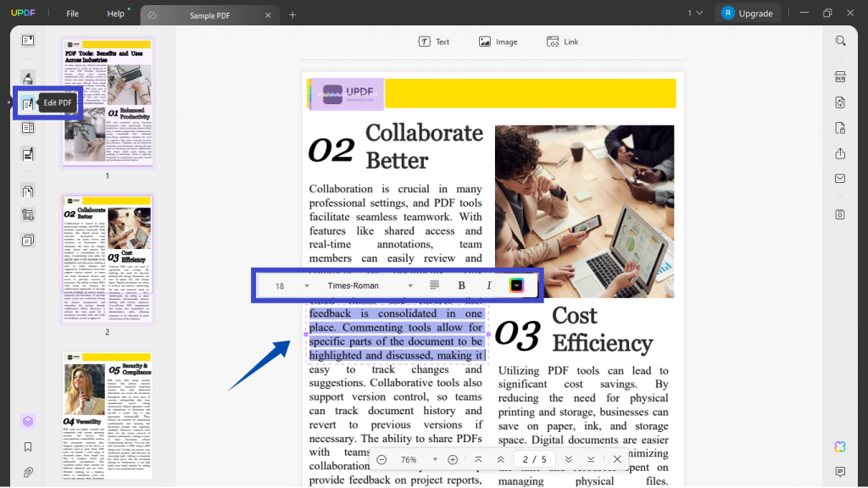The height and width of the screenshot is (488, 868).
Task: Open the font color swatch picker
Action: pyautogui.click(x=516, y=285)
